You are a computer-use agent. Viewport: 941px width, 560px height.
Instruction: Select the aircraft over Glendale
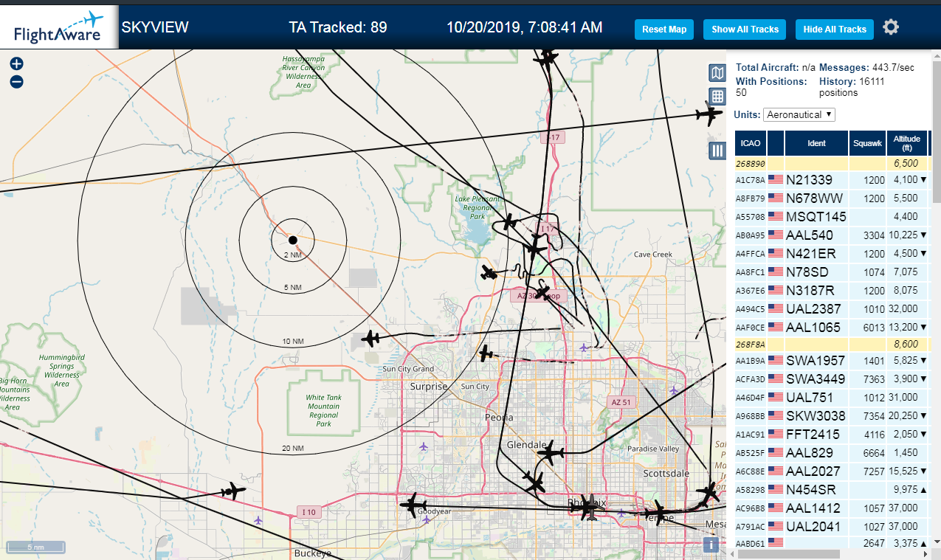[x=551, y=454]
